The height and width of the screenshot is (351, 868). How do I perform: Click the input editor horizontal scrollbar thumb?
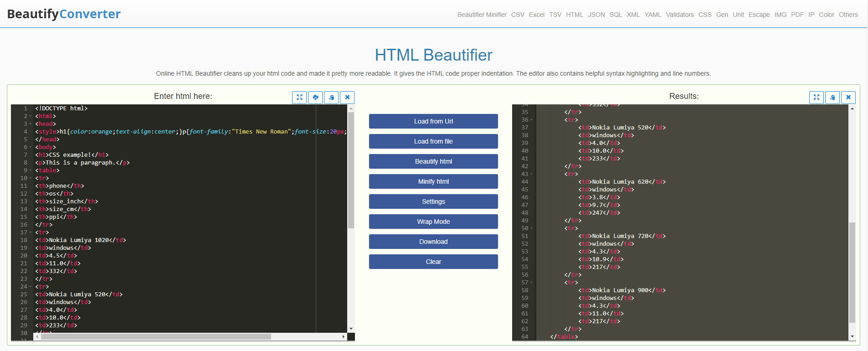(x=155, y=336)
